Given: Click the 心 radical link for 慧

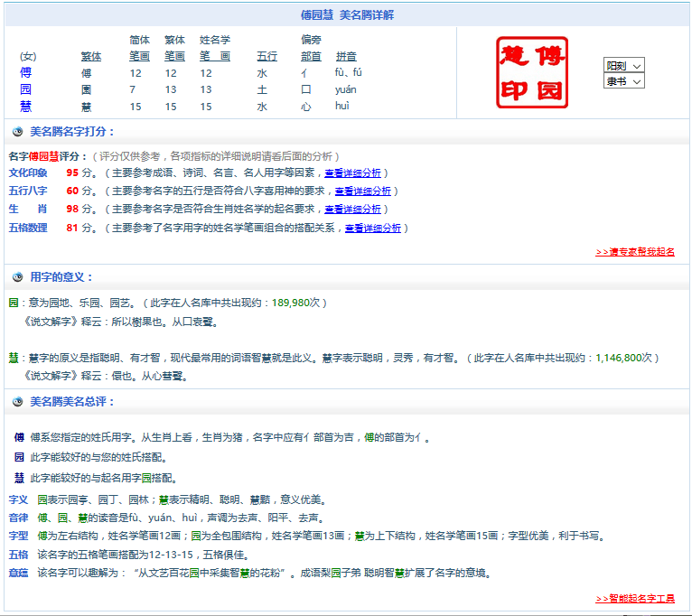Looking at the screenshot, I should pyautogui.click(x=305, y=107).
